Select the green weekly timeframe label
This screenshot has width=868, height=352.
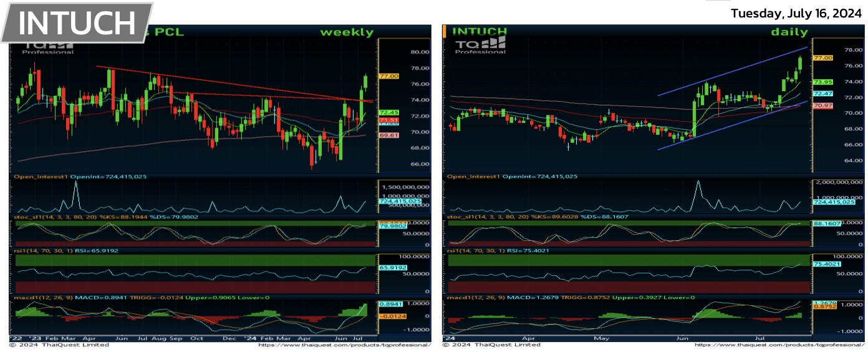[x=347, y=32]
